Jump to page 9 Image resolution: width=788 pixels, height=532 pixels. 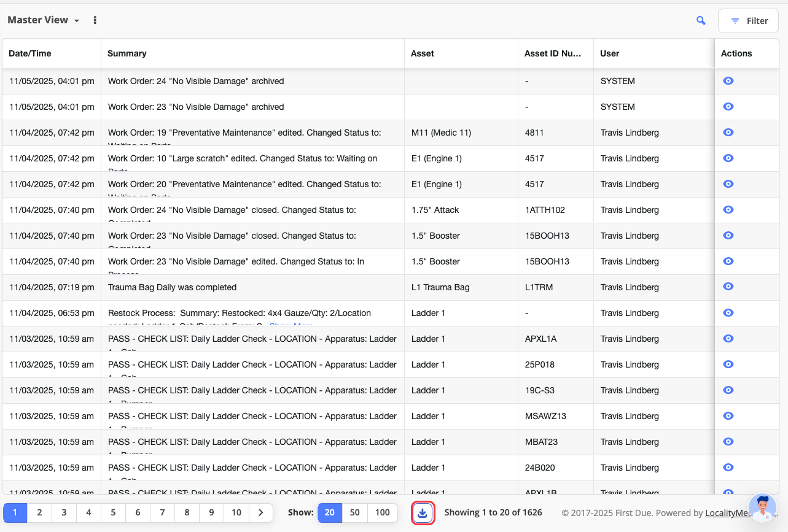coord(211,512)
